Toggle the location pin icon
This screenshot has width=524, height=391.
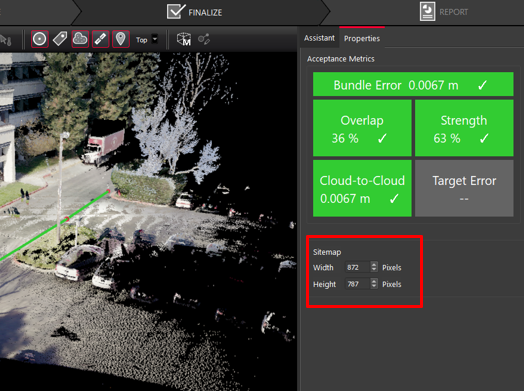121,39
